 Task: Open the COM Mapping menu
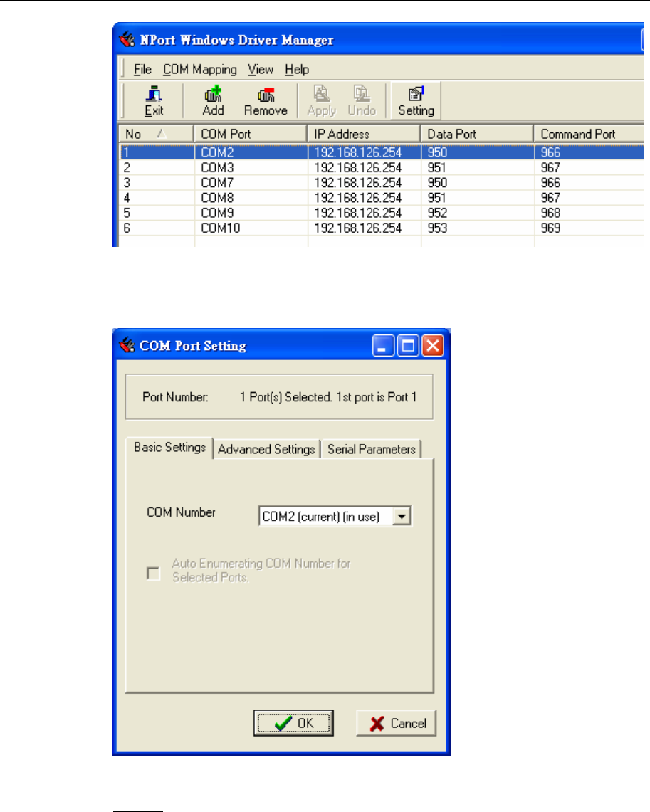200,70
